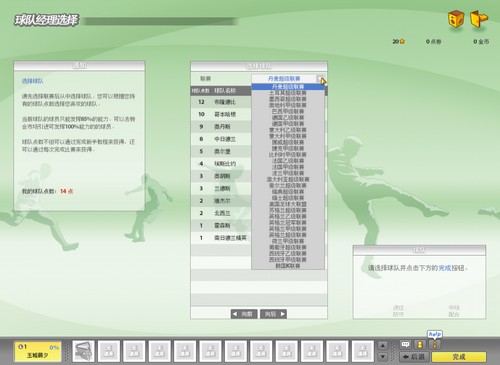Viewport: 500px width, 365px height.
Task: Choose 丹麦超级联赛 highlighted in dropdown list
Action: pyautogui.click(x=288, y=87)
